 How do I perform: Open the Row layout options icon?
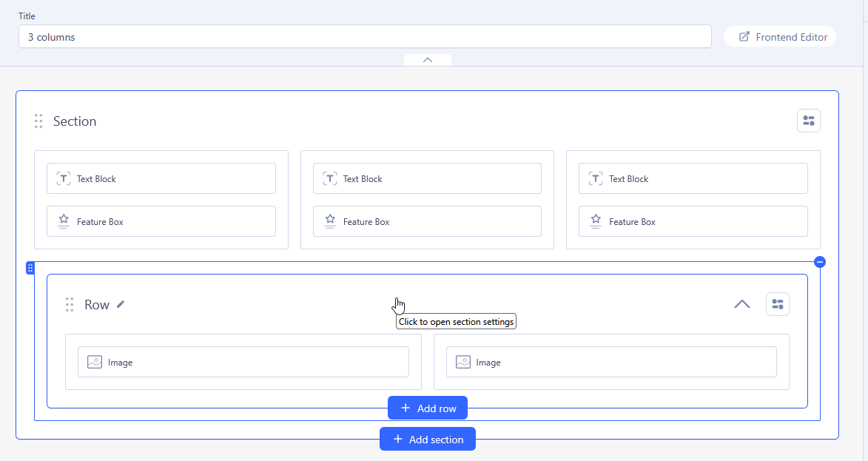[777, 304]
